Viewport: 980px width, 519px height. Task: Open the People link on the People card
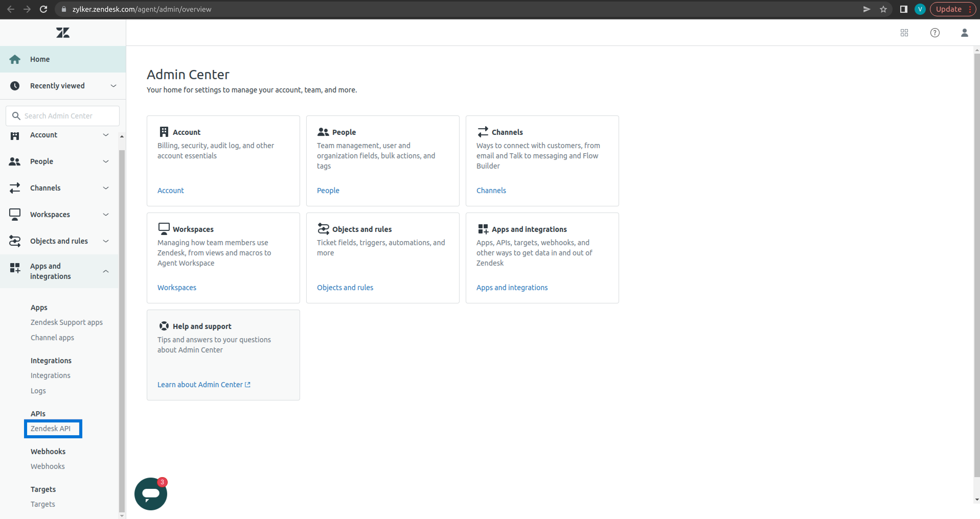click(x=327, y=190)
